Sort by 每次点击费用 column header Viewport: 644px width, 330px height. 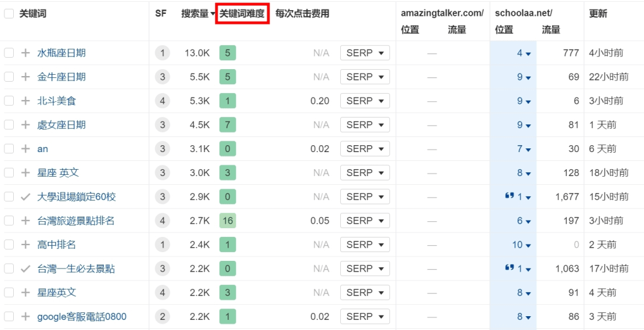click(x=303, y=14)
